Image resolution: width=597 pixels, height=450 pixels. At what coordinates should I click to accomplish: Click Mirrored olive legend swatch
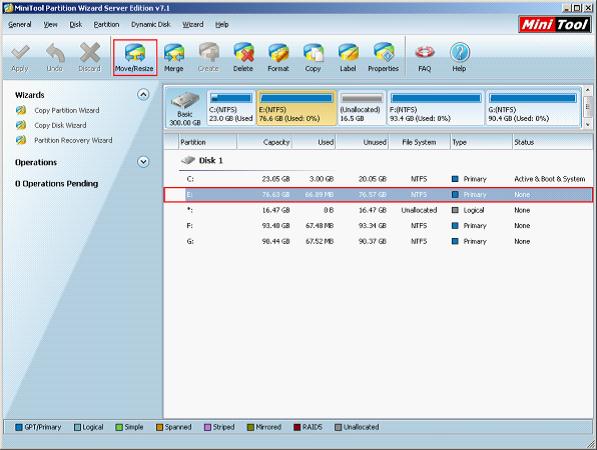tap(250, 427)
